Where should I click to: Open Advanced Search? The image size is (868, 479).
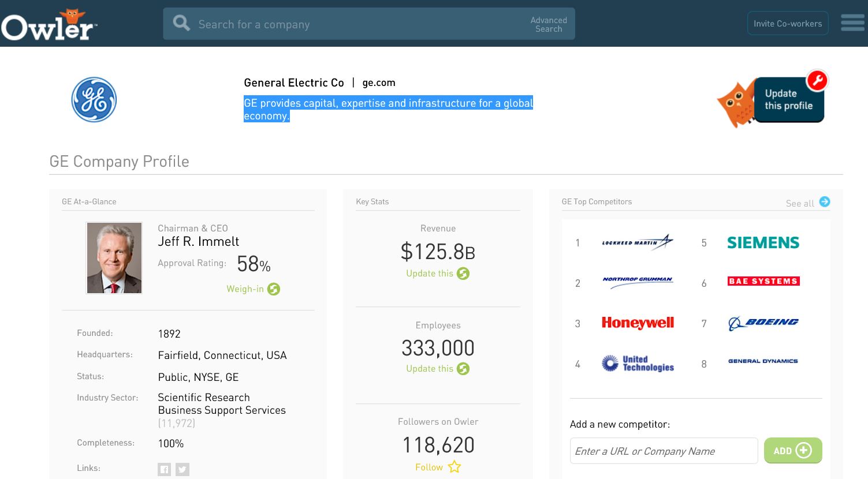click(x=548, y=24)
